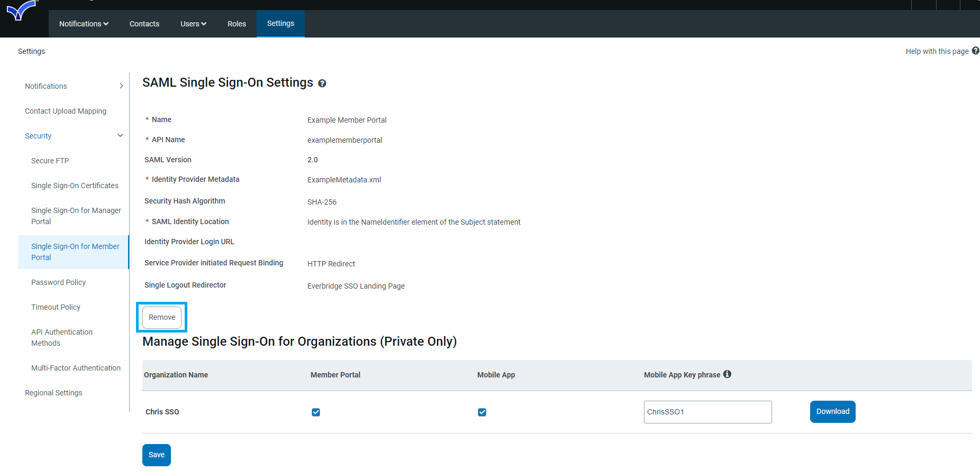Click the Member Portal column header

[x=335, y=375]
